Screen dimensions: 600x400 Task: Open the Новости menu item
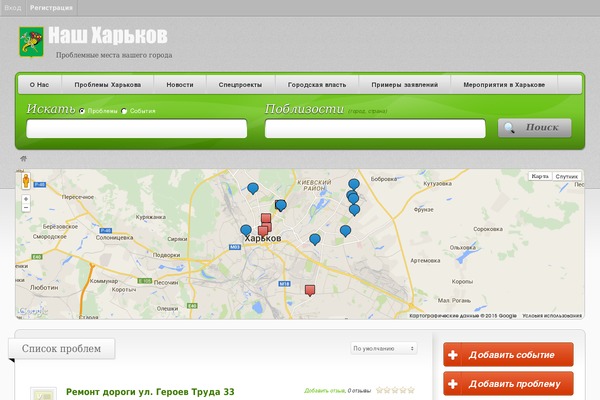coord(180,85)
